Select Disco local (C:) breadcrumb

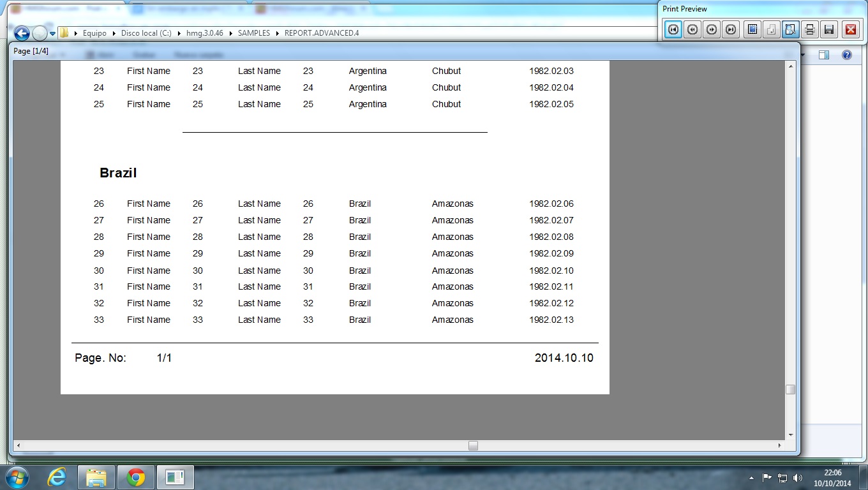146,33
